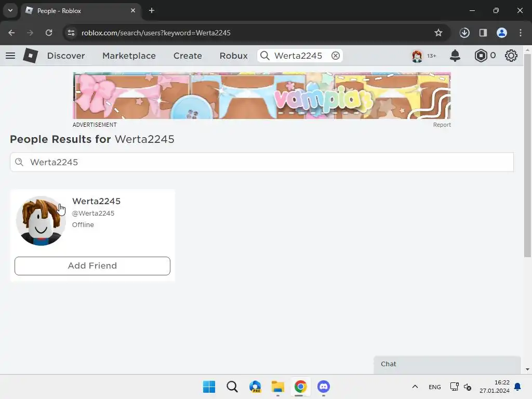This screenshot has width=532, height=399.
Task: Open the network tray icon
Action: pos(454,387)
